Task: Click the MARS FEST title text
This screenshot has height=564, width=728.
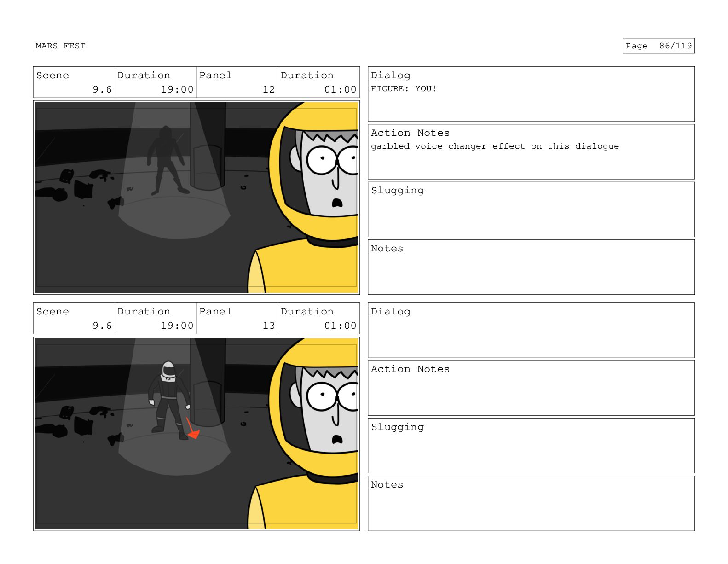Action: [x=60, y=46]
